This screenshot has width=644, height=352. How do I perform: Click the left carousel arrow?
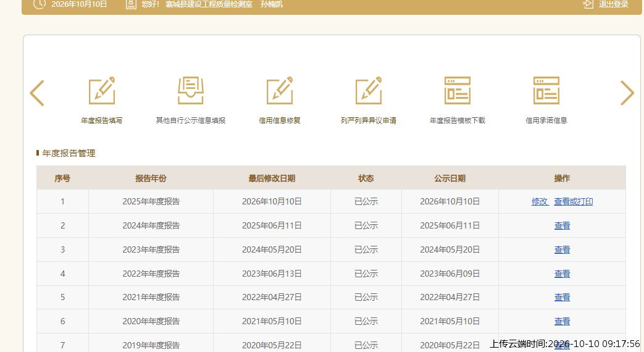click(x=37, y=93)
